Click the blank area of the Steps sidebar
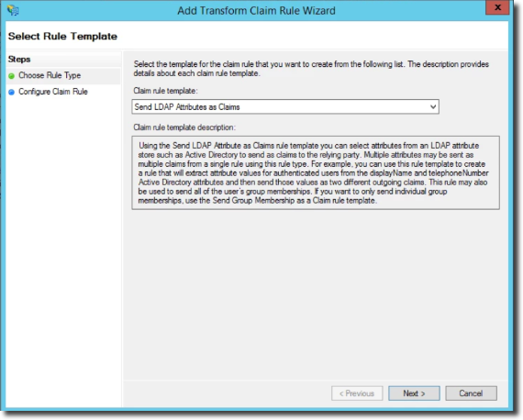Viewport: 523px width, 420px height. point(63,250)
